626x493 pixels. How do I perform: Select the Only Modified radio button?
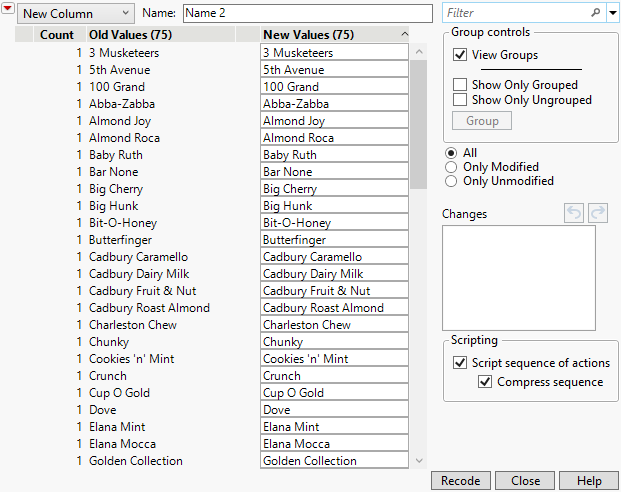pos(452,167)
